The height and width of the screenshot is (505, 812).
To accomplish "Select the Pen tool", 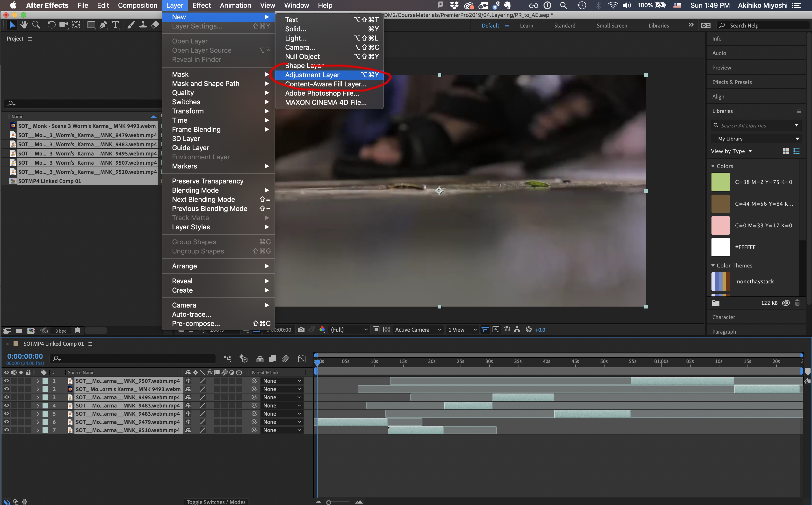I will (104, 25).
